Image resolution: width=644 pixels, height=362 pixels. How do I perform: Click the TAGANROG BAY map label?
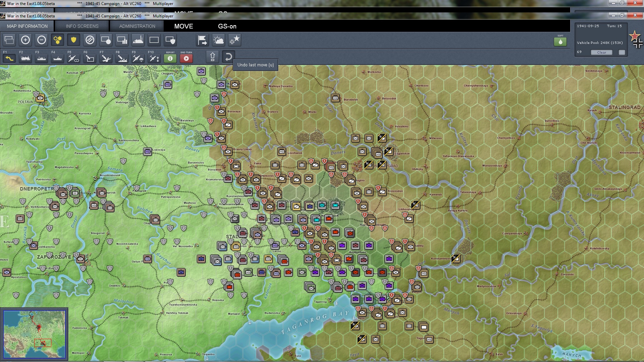click(315, 322)
